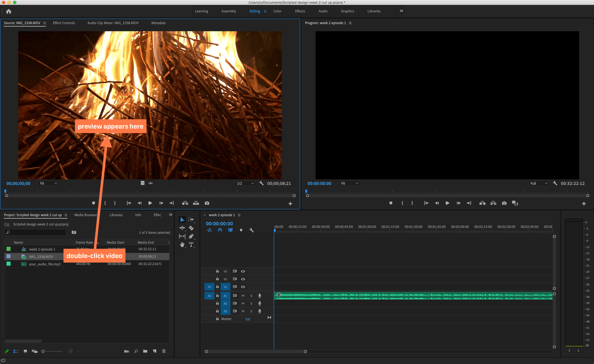594x364 pixels.
Task: Expand the workspace overflow chevrons
Action: (x=401, y=11)
